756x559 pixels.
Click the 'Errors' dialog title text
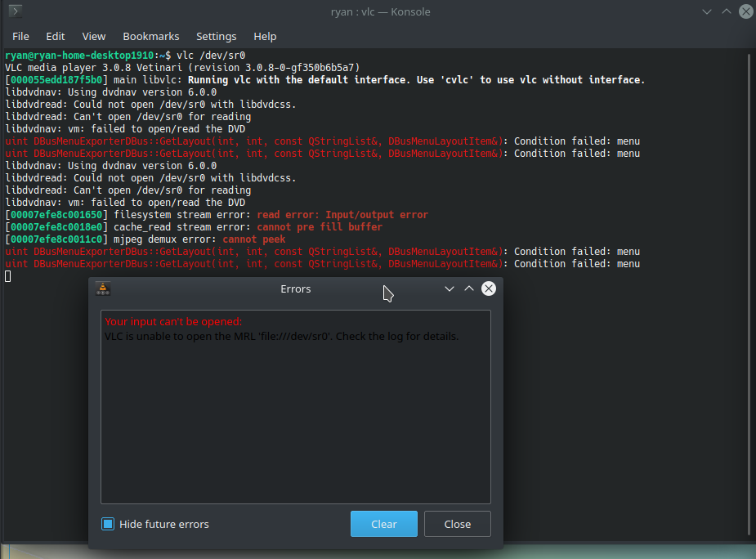pos(296,289)
